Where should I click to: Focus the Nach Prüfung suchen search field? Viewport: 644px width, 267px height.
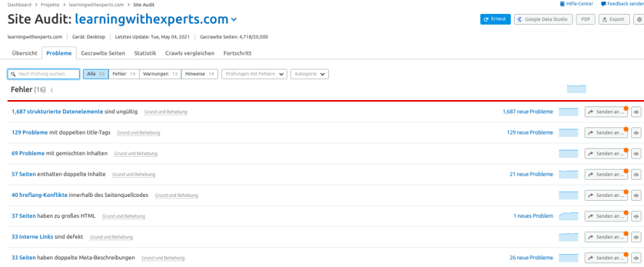tap(43, 74)
